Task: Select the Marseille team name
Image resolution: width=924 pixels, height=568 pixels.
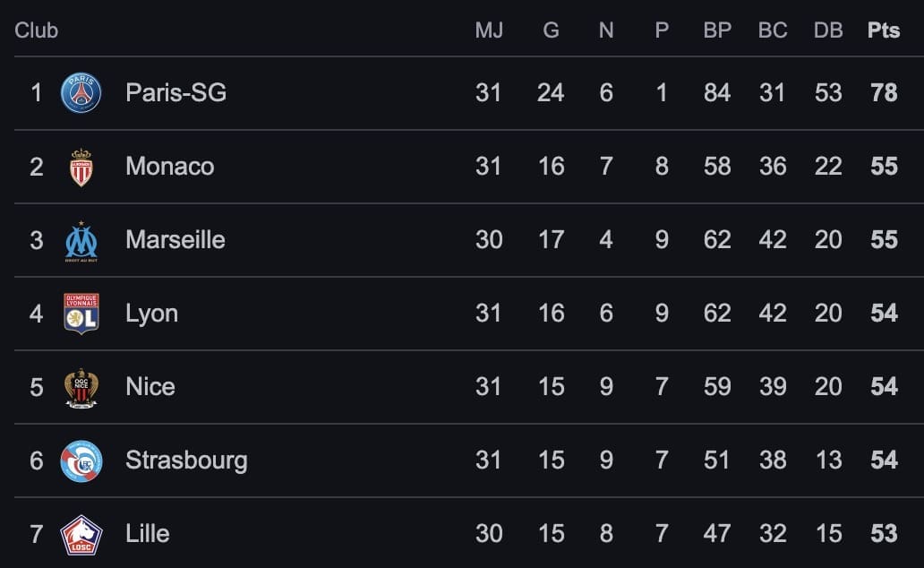Action: pyautogui.click(x=175, y=239)
